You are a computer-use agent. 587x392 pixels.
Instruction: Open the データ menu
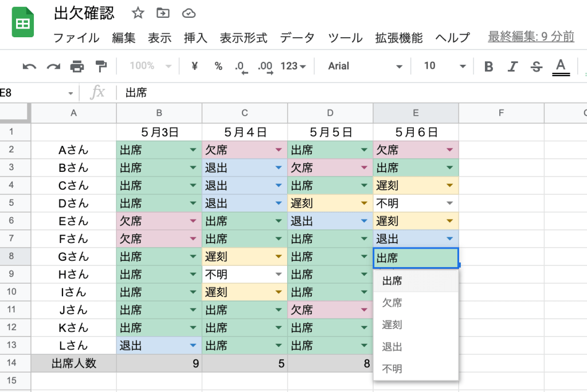pos(297,38)
